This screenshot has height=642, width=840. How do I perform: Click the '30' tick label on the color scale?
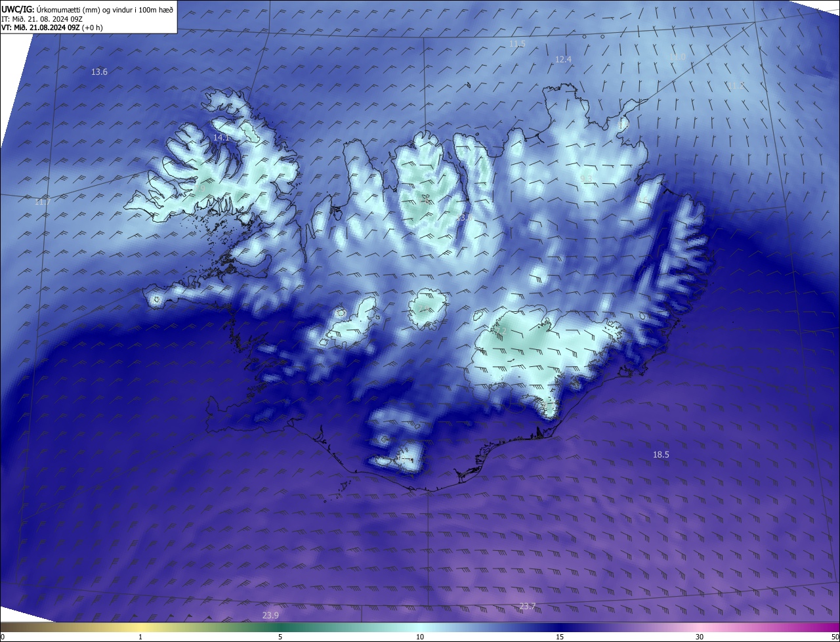(700, 637)
